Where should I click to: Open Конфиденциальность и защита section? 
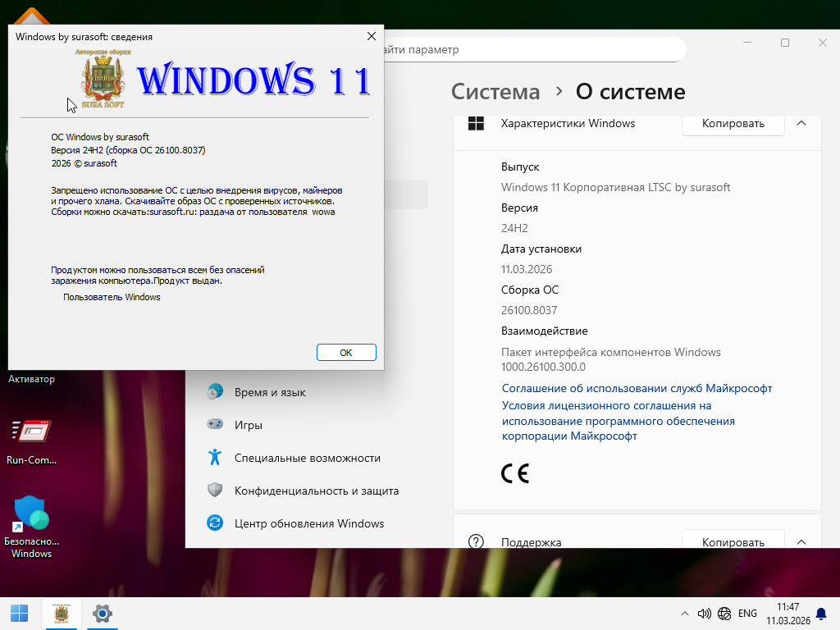(x=316, y=491)
